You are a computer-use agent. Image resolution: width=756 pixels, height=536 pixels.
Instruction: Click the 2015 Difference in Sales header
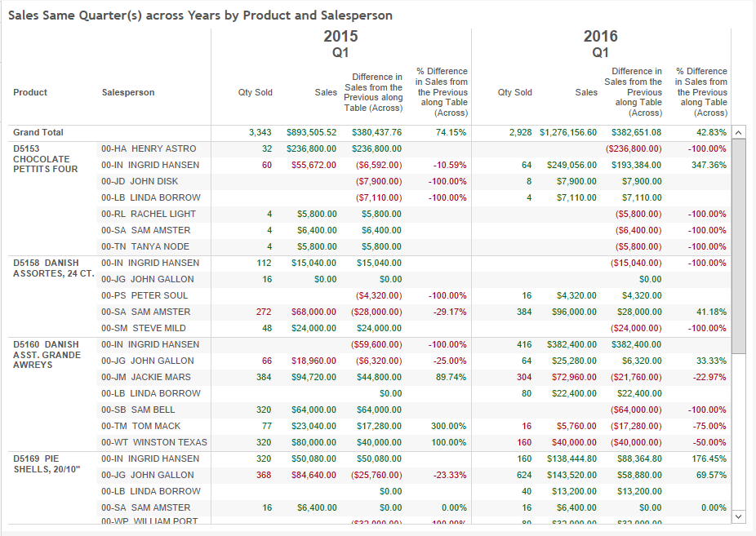(373, 92)
